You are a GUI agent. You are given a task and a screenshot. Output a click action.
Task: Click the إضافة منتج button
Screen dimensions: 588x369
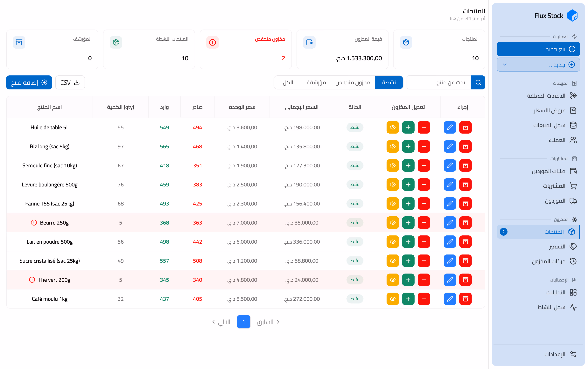pyautogui.click(x=29, y=82)
